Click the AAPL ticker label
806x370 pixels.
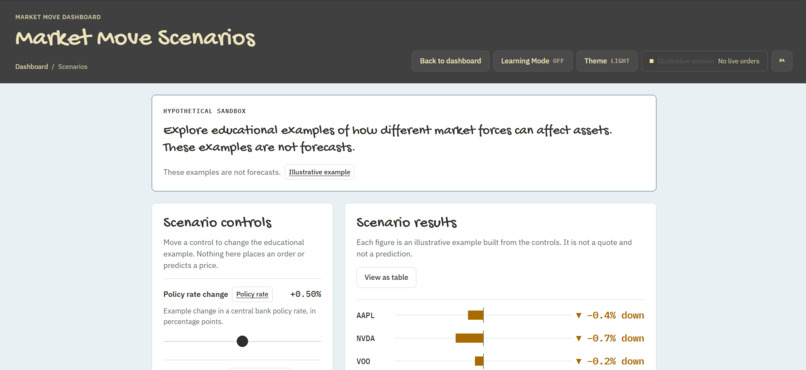tap(365, 316)
